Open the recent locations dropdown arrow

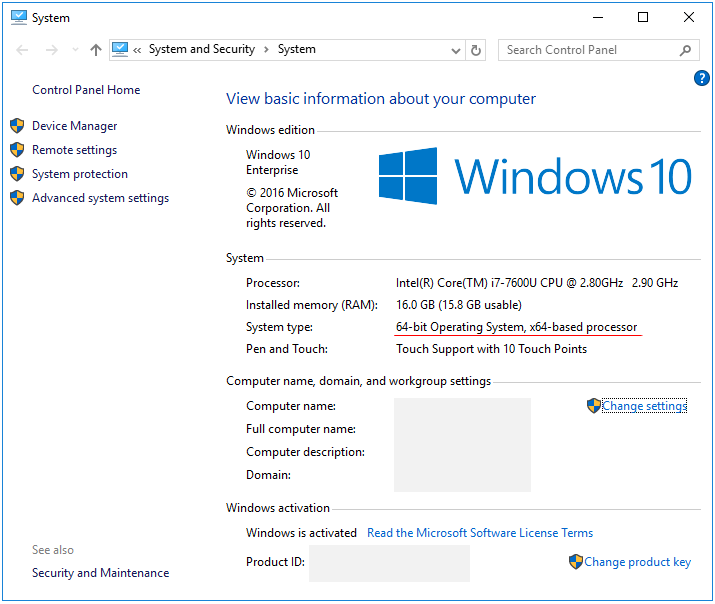coord(75,50)
